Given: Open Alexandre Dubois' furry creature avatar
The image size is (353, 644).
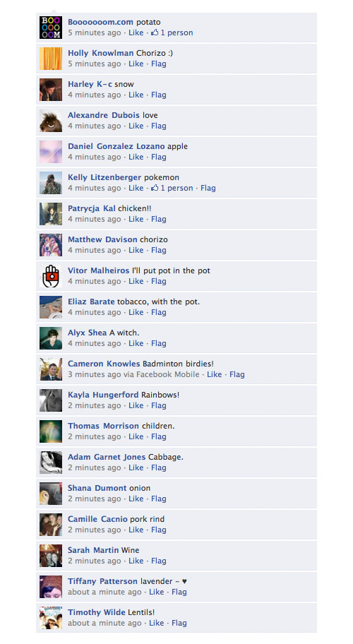Looking at the screenshot, I should 51,121.
